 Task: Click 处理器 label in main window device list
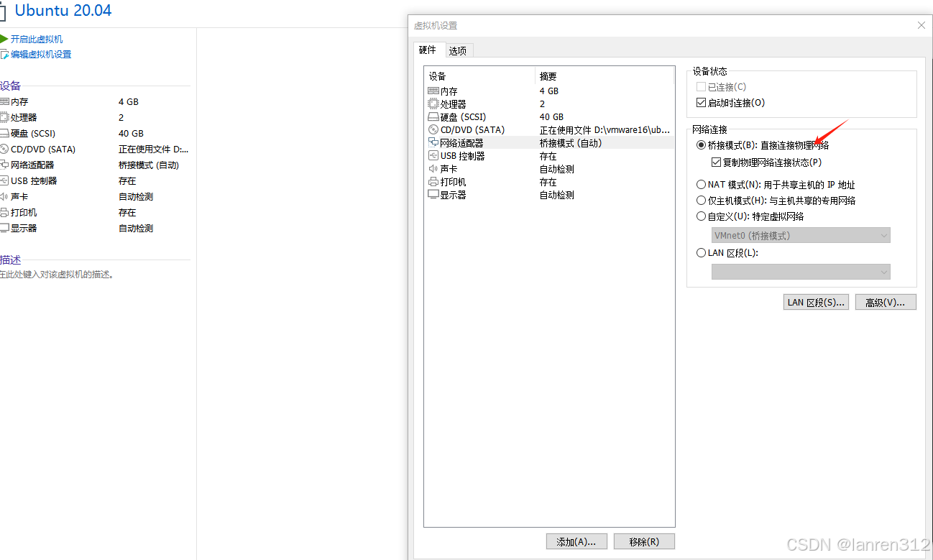24,118
